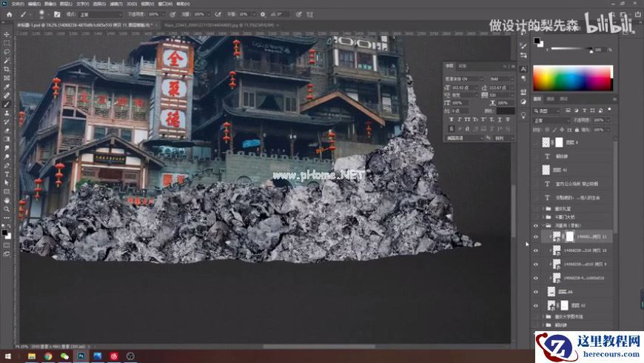Expand the 重庆大学图书馆 group
Screen dimensions: 644x363
[x=543, y=316]
